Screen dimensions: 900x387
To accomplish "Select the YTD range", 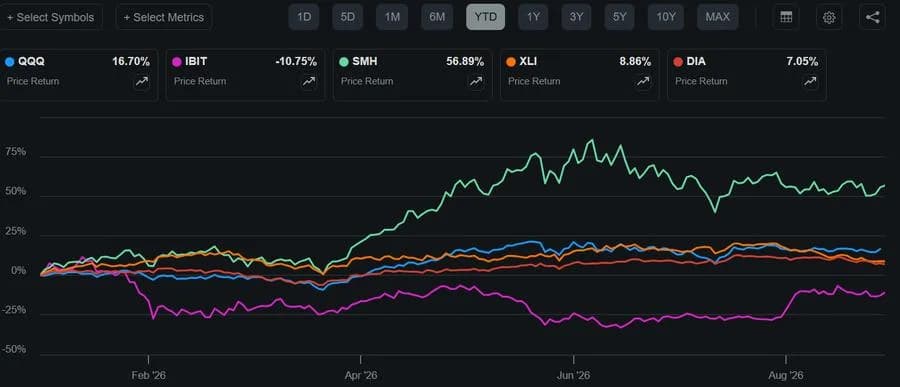I will pos(486,17).
